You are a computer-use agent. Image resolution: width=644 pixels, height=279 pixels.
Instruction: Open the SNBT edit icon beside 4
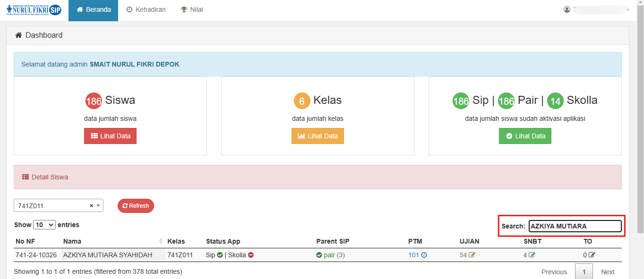[532, 255]
